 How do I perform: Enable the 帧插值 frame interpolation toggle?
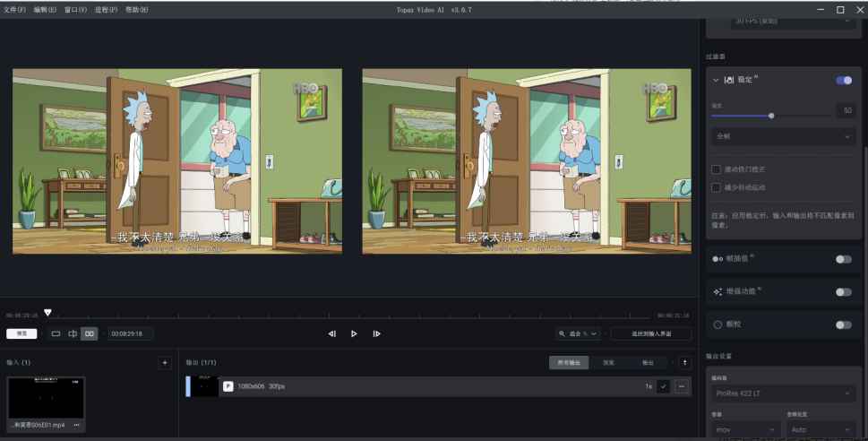843,259
